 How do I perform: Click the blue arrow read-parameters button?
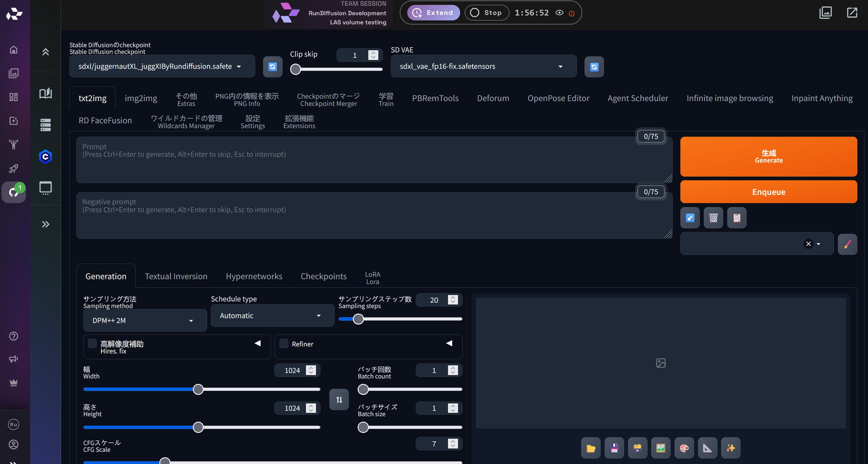click(690, 218)
